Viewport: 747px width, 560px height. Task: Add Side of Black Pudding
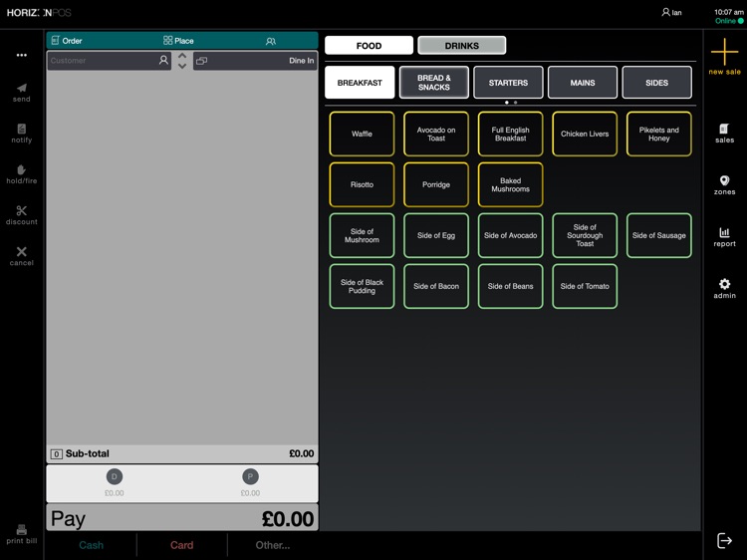pyautogui.click(x=362, y=286)
